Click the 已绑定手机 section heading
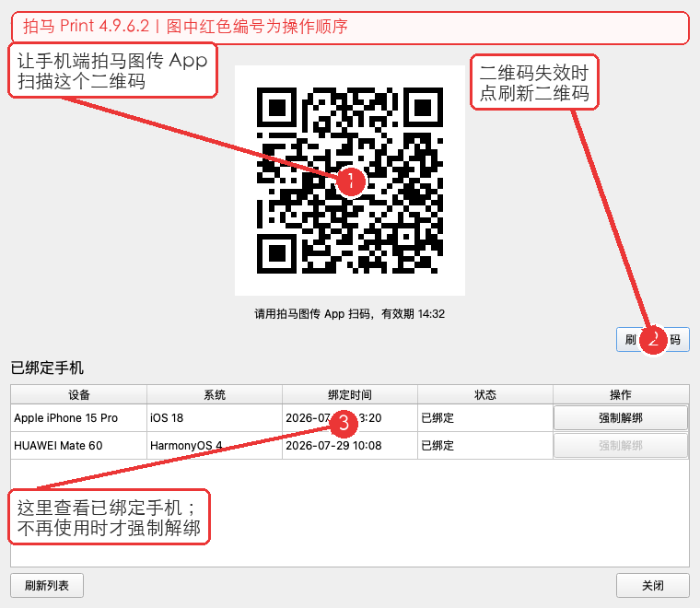 point(47,368)
